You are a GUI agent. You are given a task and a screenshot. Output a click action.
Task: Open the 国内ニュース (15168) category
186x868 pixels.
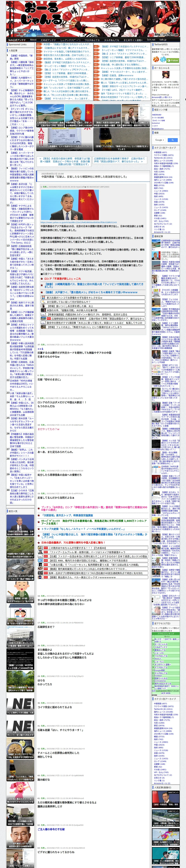coord(163,161)
